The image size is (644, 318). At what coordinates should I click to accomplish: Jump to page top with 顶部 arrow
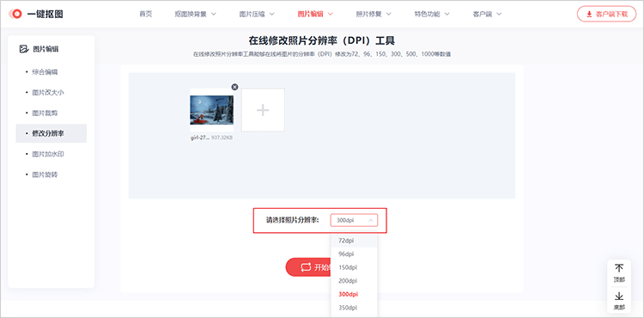619,272
